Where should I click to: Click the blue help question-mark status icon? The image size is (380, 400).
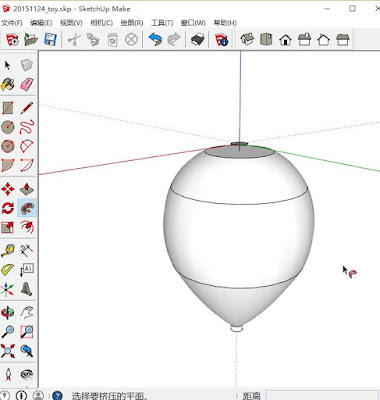57,396
